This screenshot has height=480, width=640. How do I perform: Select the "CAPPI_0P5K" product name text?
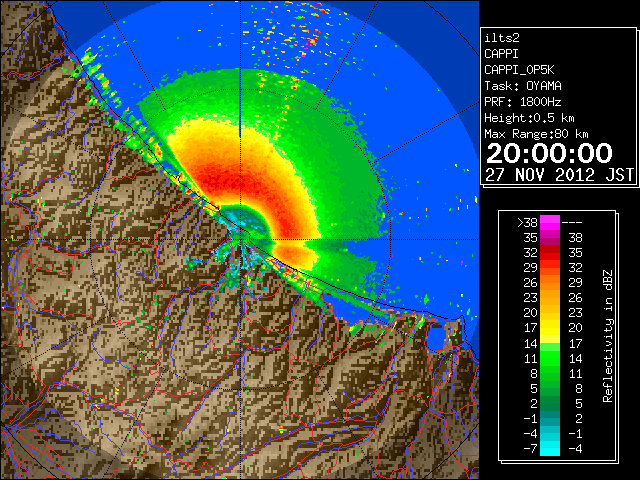pyautogui.click(x=519, y=70)
